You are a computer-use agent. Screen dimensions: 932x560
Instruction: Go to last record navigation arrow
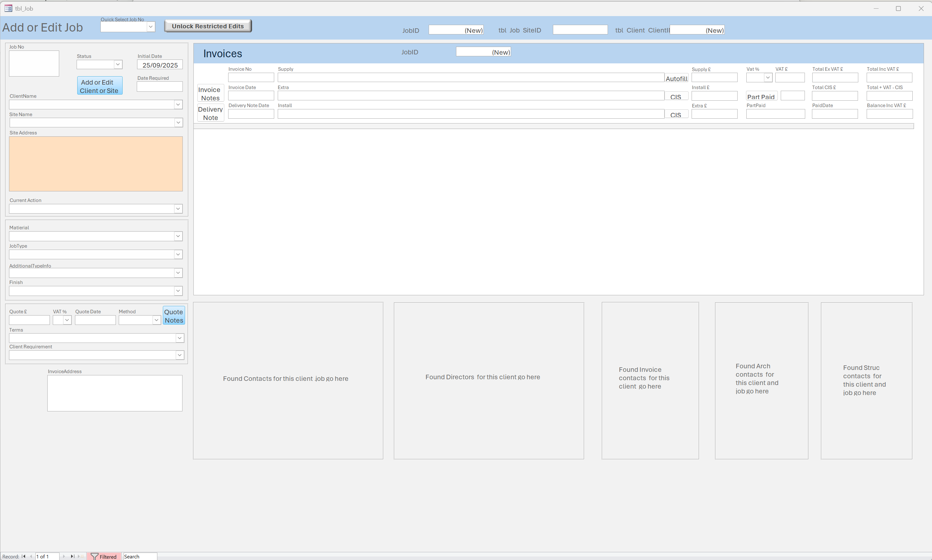72,556
